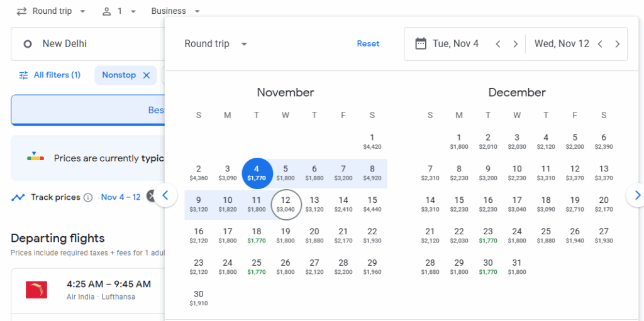This screenshot has width=644, height=321.
Task: Move return date back one day
Action: click(x=600, y=44)
